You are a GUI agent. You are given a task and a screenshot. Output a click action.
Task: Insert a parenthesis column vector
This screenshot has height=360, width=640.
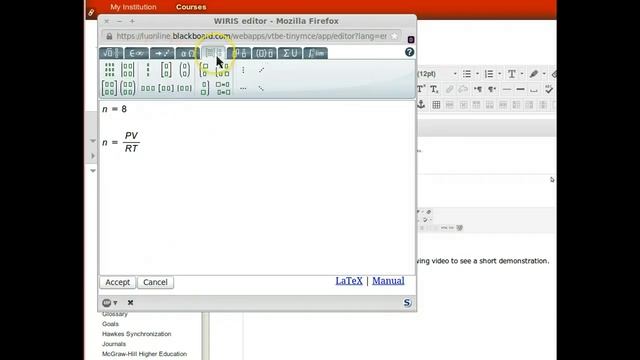click(184, 70)
